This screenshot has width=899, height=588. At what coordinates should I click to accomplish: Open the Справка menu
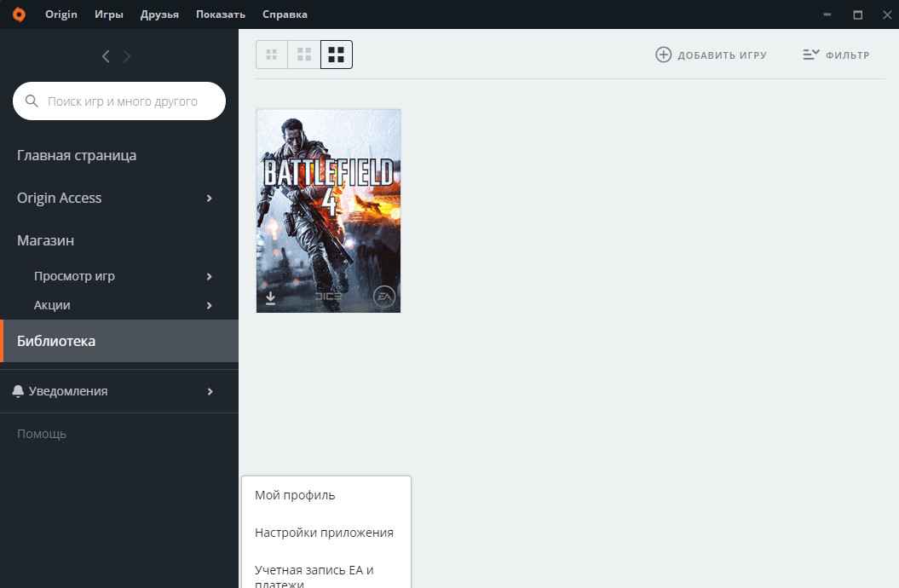285,14
